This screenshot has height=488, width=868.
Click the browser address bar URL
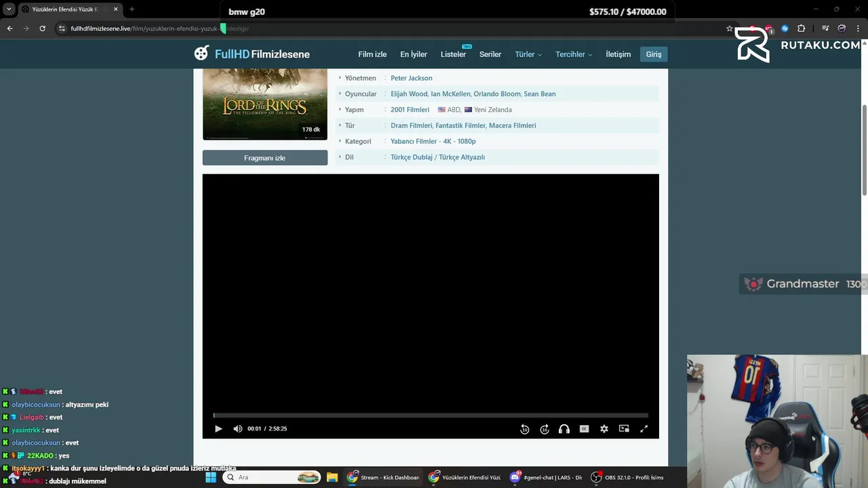tap(159, 28)
